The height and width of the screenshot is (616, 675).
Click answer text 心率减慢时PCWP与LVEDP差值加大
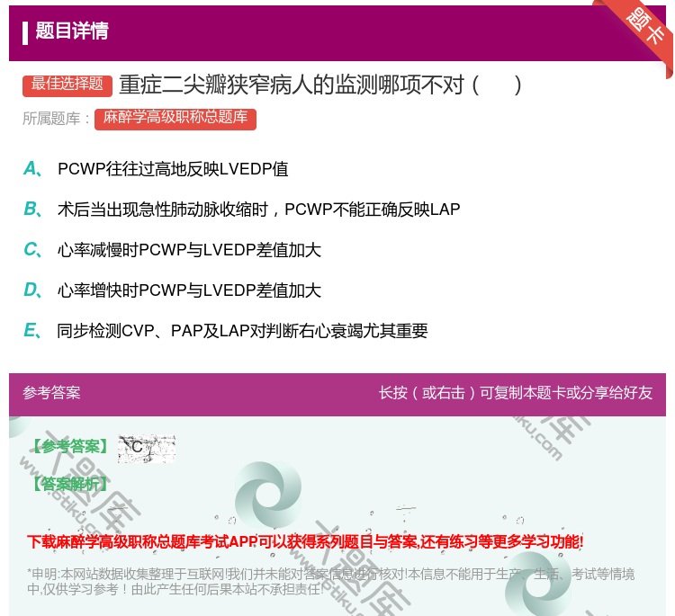[x=189, y=249]
